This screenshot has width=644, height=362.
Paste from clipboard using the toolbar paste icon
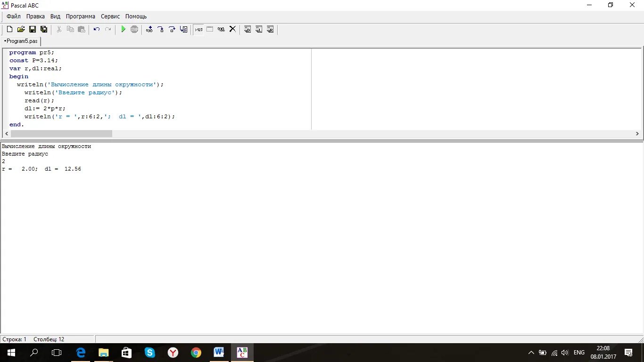pos(82,29)
